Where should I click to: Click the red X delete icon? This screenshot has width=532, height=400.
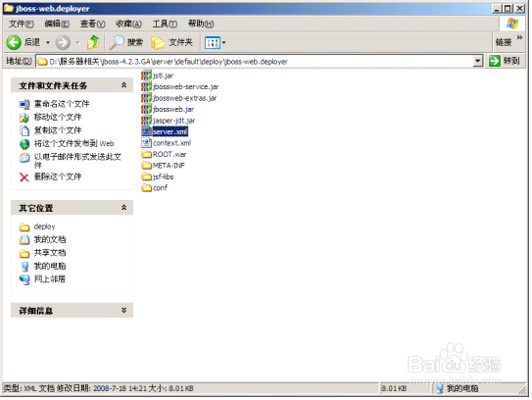point(24,177)
